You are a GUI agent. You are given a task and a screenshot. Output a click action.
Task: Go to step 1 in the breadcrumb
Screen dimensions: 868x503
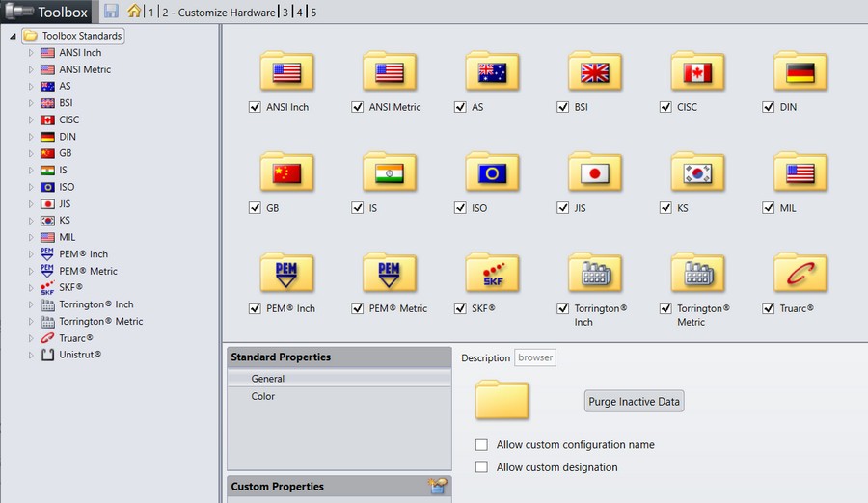point(150,13)
